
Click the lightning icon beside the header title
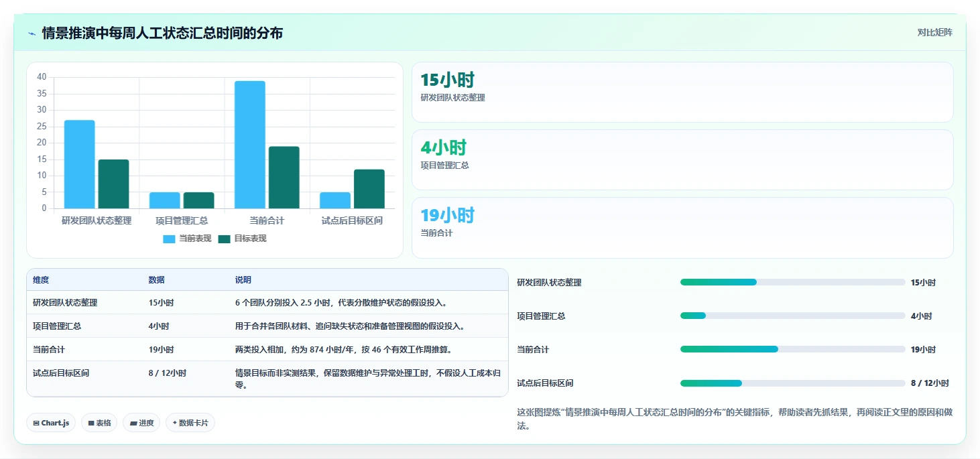pos(32,33)
